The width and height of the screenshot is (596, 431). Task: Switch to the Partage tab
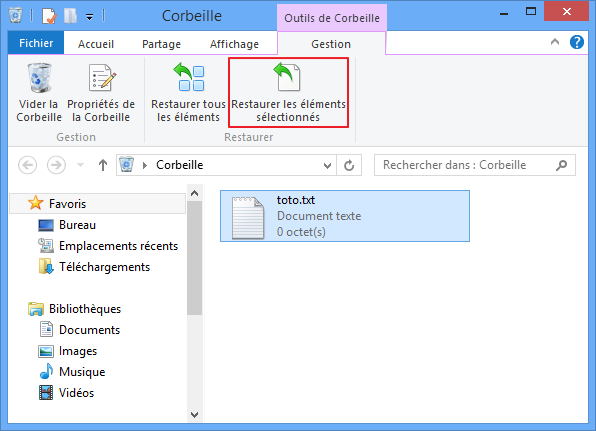[x=161, y=44]
